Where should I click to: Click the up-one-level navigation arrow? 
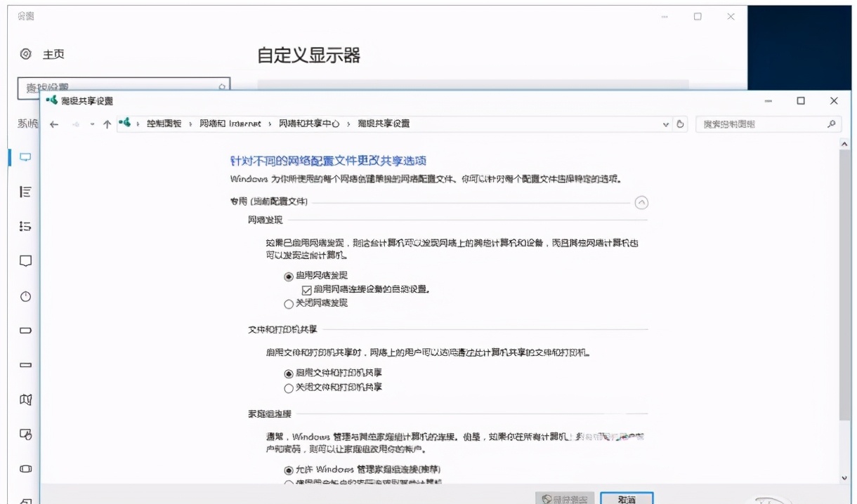coord(105,124)
